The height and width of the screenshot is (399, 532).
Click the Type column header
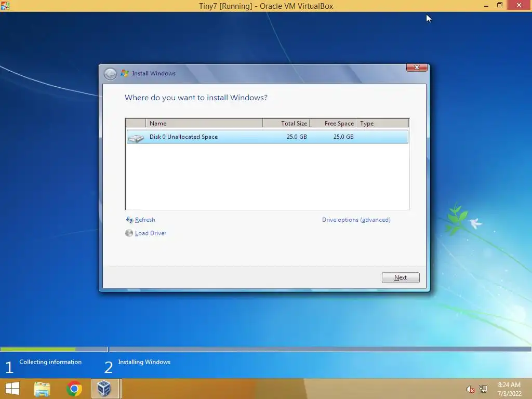[383, 123]
